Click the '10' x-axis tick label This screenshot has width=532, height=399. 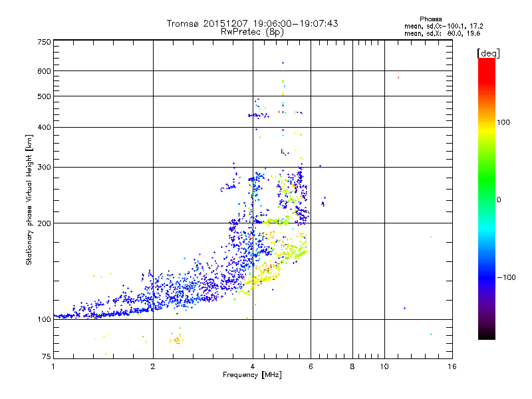384,366
